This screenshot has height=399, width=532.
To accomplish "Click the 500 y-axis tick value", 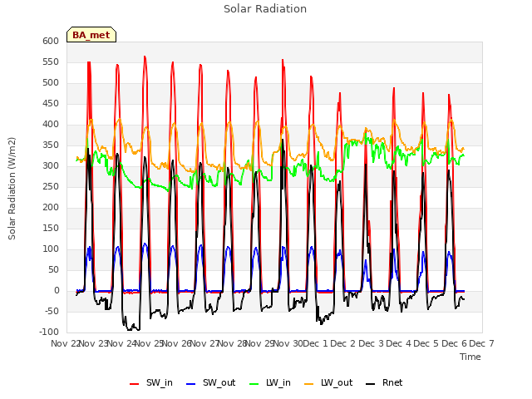I will 51,83.
